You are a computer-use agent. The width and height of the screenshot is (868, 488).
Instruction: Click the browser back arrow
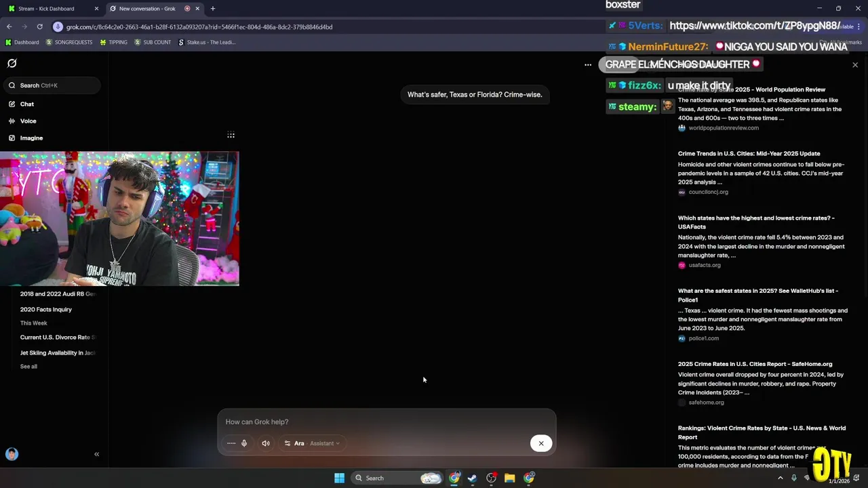[9, 26]
